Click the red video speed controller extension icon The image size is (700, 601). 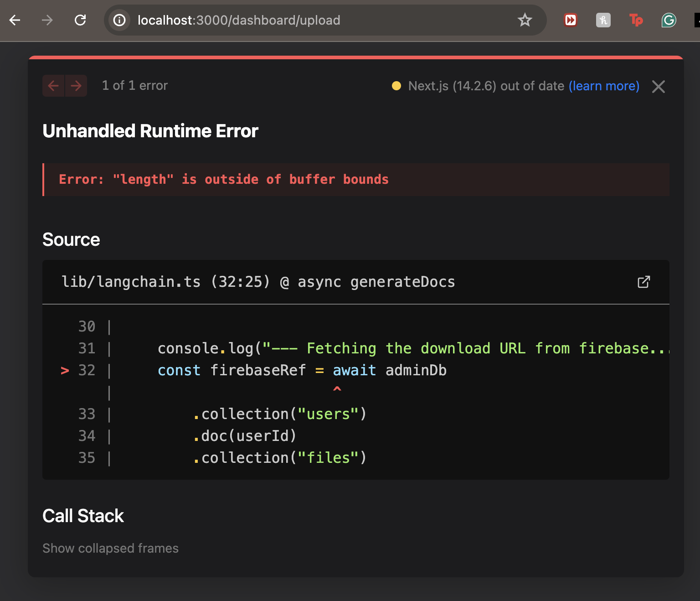[570, 20]
